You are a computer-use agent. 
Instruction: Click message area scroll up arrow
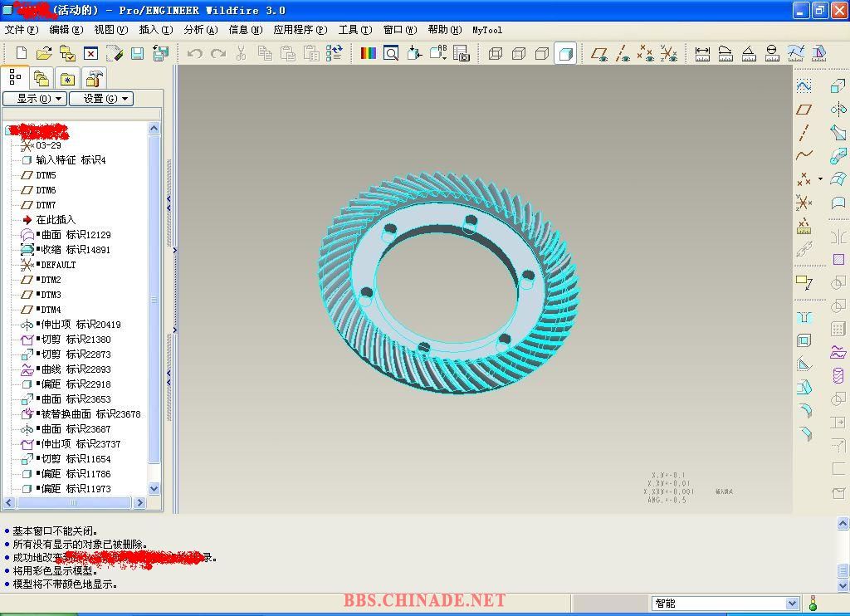843,523
